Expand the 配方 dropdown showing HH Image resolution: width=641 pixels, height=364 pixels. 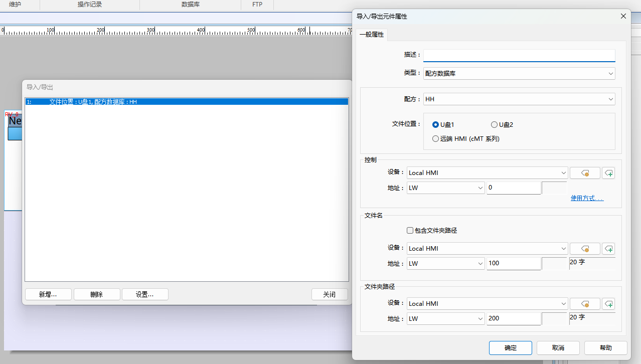519,99
